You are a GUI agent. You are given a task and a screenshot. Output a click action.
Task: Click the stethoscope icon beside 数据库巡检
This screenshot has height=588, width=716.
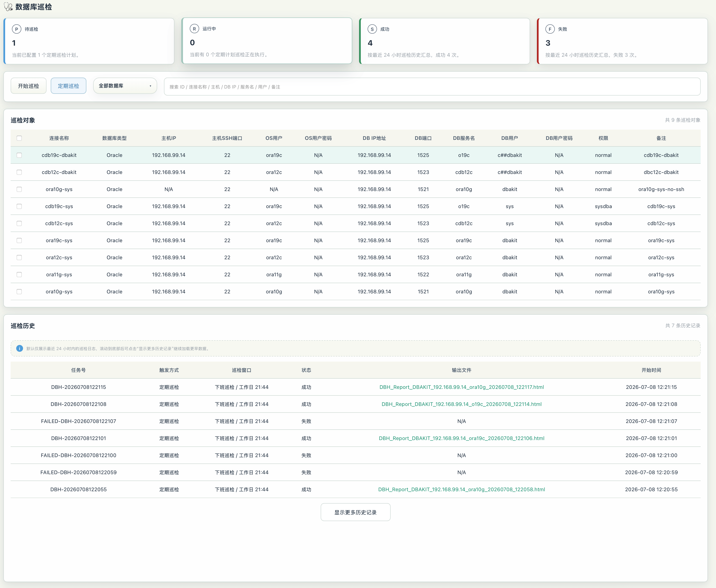tap(8, 7)
